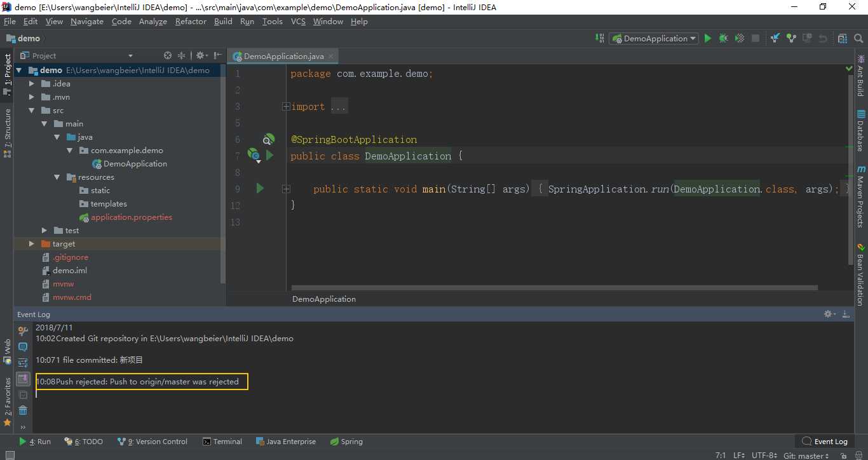The height and width of the screenshot is (460, 868).
Task: Click the Push rejected log entry
Action: click(x=142, y=382)
